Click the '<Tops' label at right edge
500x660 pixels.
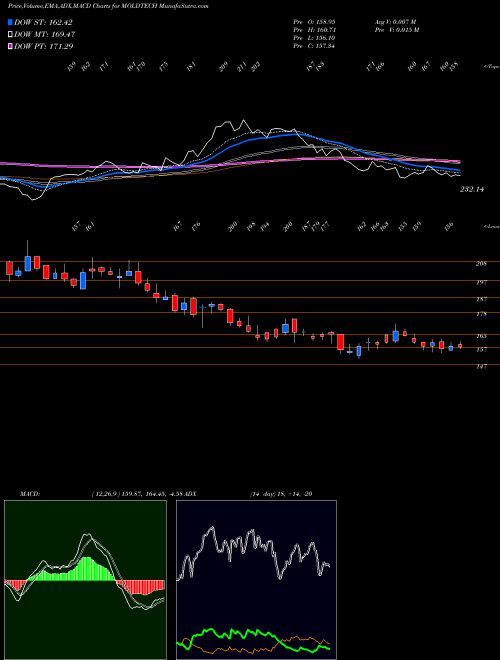click(x=492, y=67)
